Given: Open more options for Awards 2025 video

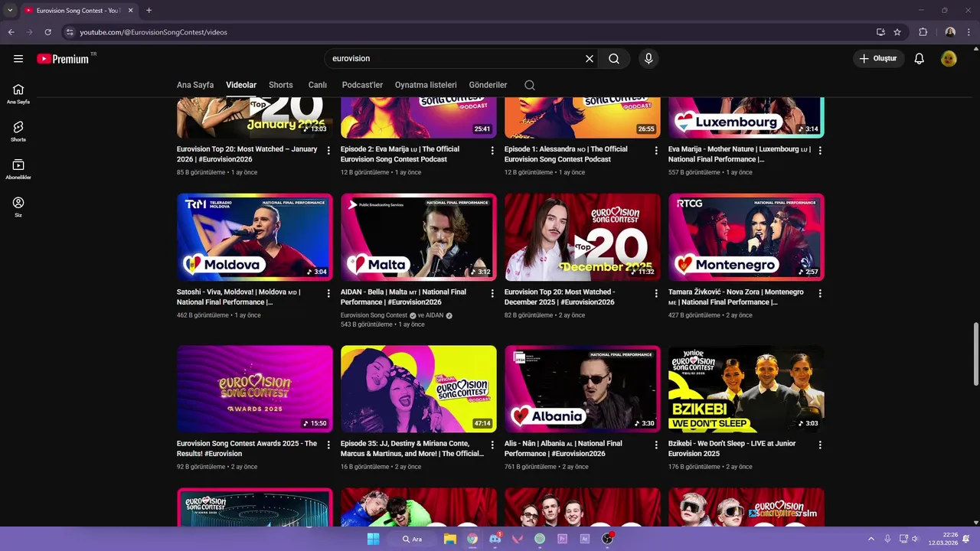Looking at the screenshot, I should (x=328, y=445).
